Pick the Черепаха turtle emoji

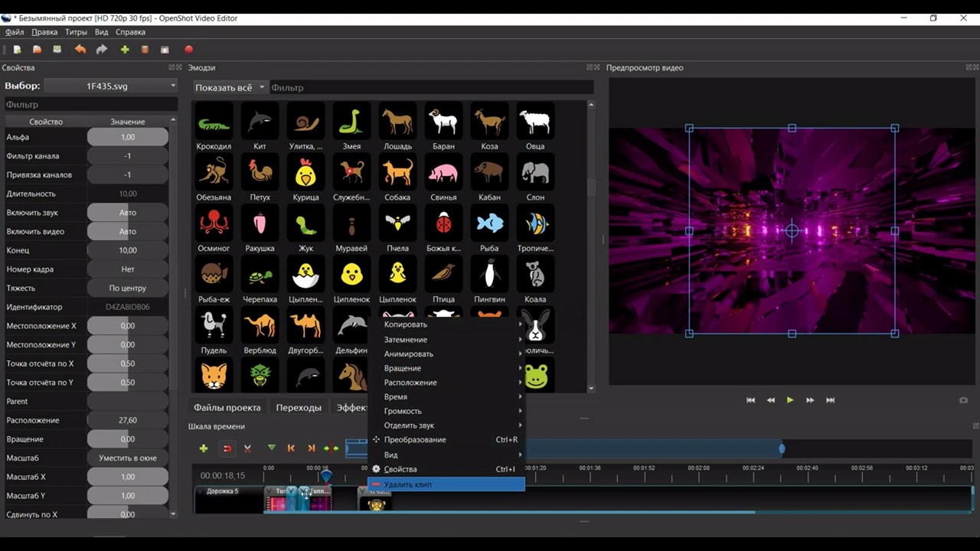tap(260, 280)
